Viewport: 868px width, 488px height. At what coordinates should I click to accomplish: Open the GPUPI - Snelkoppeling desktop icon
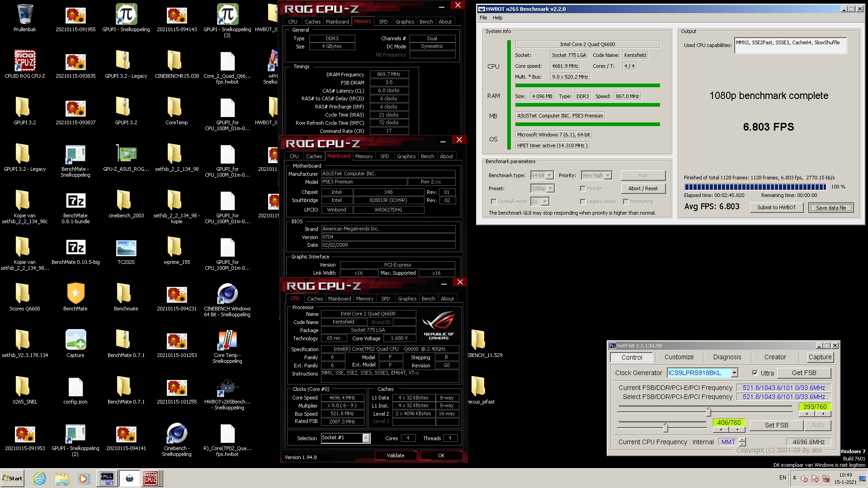tap(126, 18)
